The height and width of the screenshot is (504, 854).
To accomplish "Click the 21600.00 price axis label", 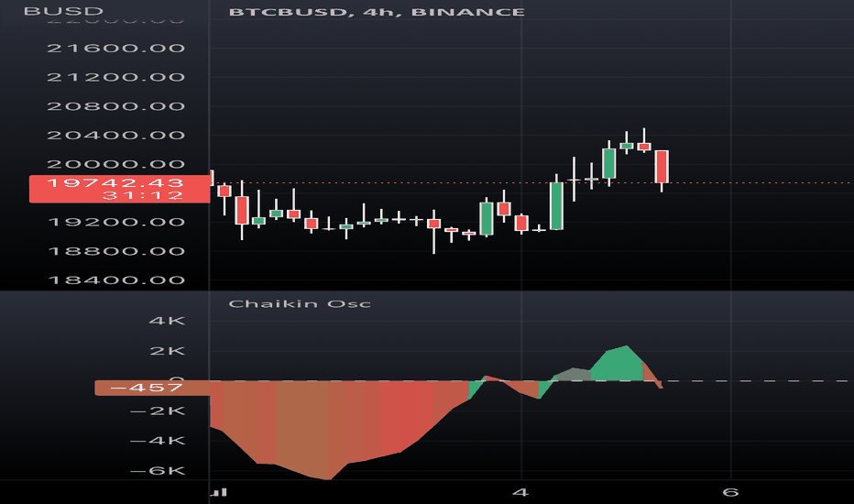I will pos(116,48).
